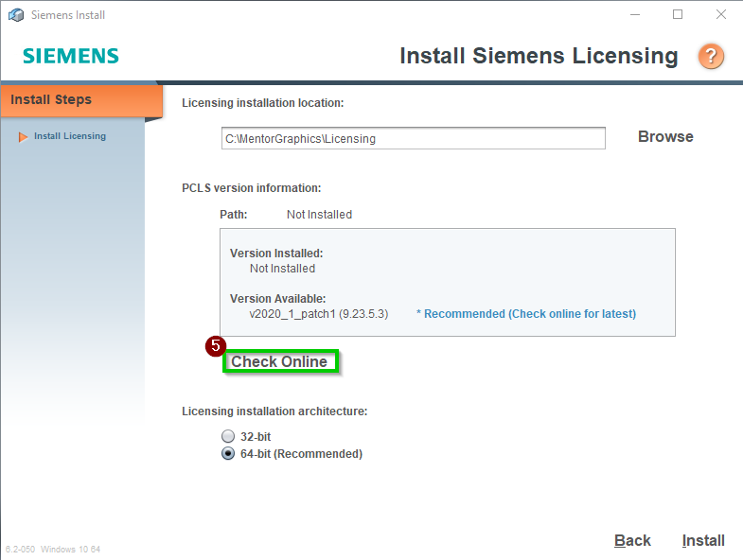743x560 pixels.
Task: Minimize the Siemens Install window
Action: click(635, 15)
